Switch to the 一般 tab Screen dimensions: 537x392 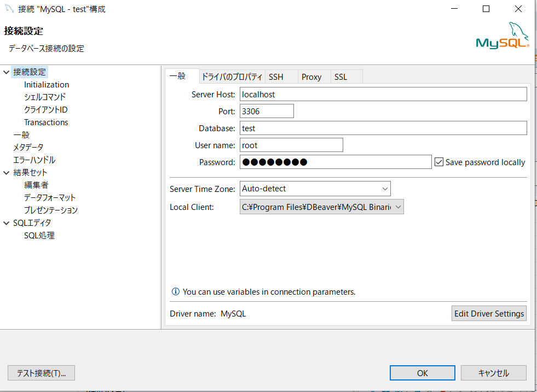pyautogui.click(x=182, y=77)
